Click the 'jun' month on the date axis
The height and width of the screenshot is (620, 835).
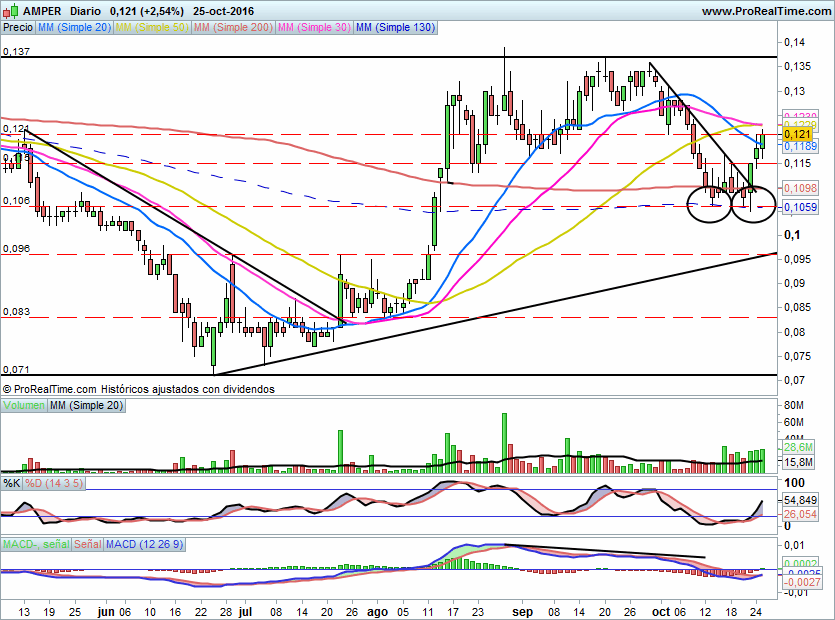pyautogui.click(x=107, y=612)
